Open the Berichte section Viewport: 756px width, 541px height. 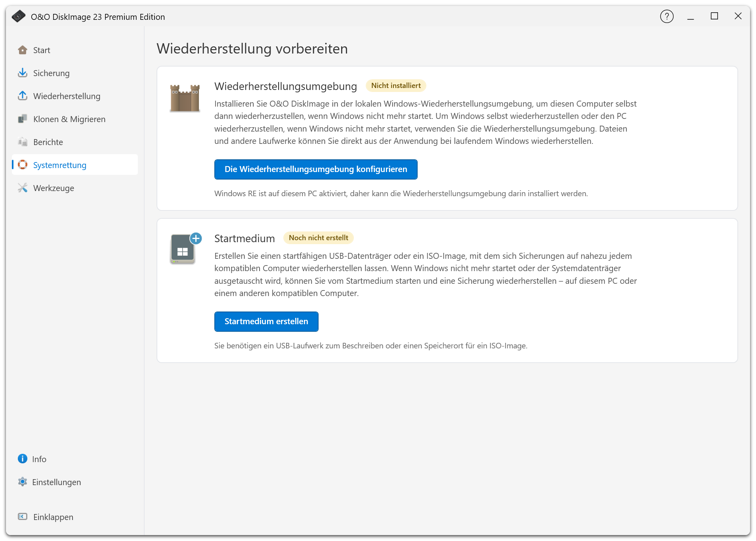[x=75, y=142]
